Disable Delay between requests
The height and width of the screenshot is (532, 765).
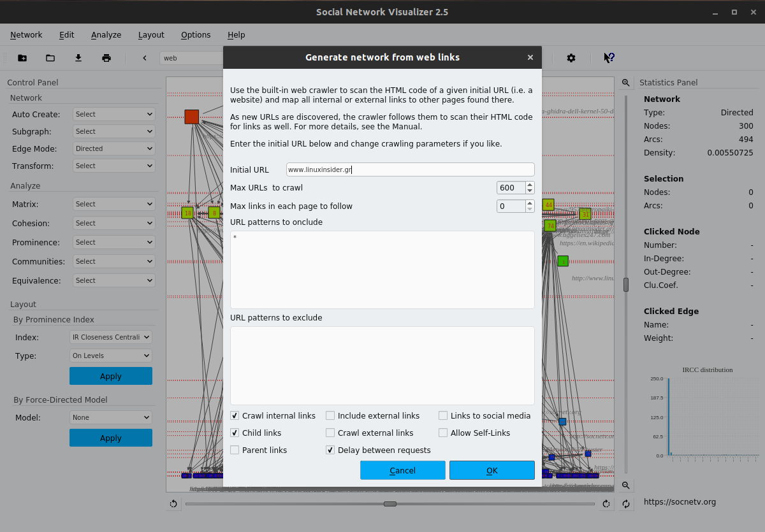click(x=330, y=450)
